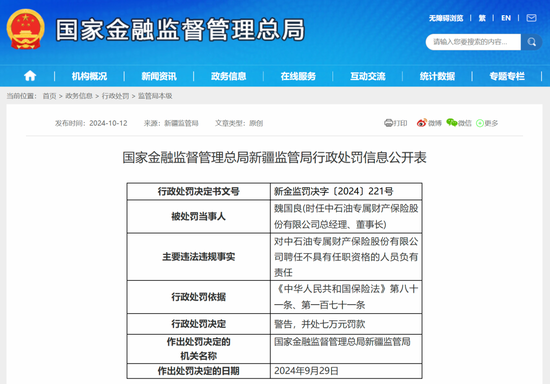The width and height of the screenshot is (550, 384).
Task: Open the mail envelope icon at top right
Action: pyautogui.click(x=531, y=18)
